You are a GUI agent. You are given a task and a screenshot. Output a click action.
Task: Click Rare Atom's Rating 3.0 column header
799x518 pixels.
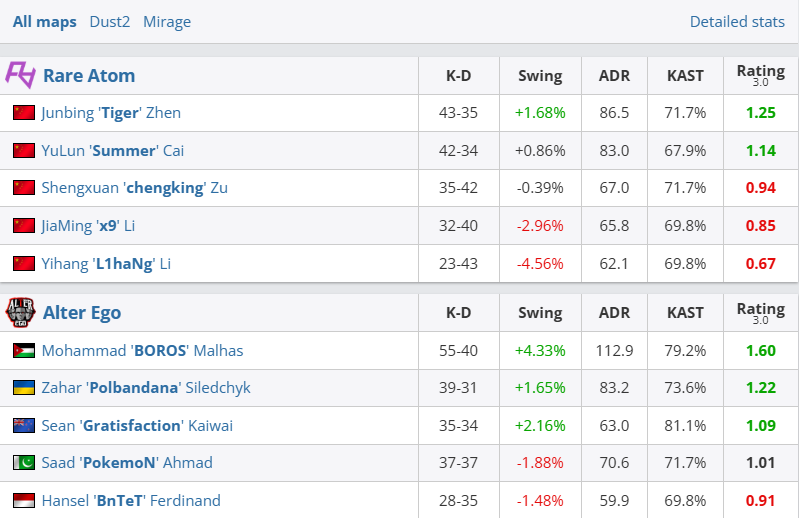coord(760,75)
